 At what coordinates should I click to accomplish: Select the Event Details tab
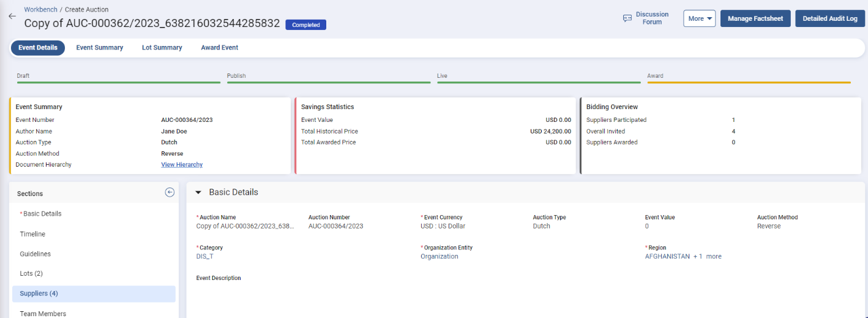click(x=38, y=48)
